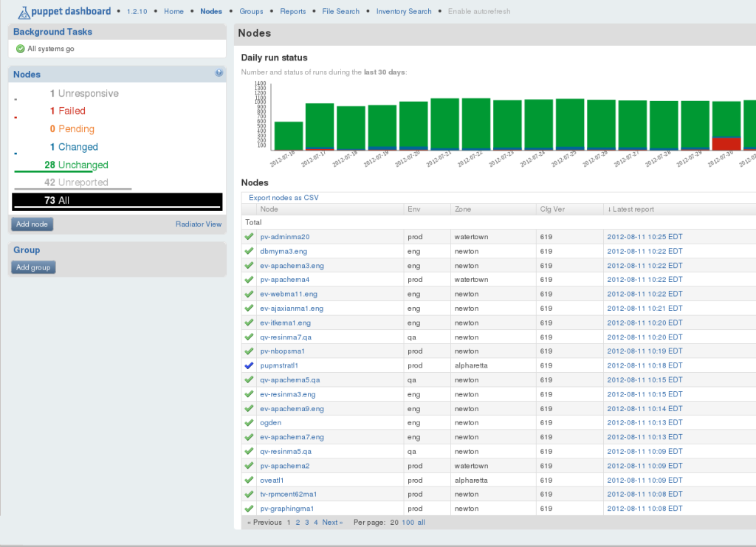Open node pv-adminma20
The image size is (756, 547).
tap(285, 237)
